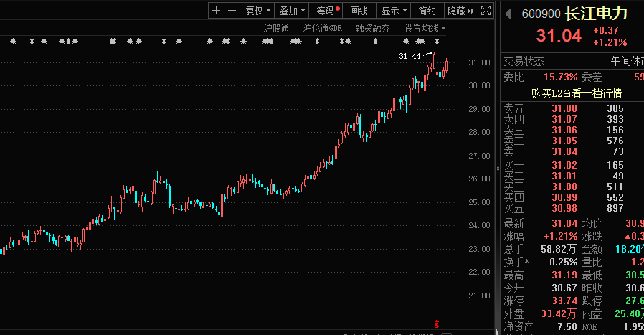Toggle 画线 drawing tool mode

[359, 11]
